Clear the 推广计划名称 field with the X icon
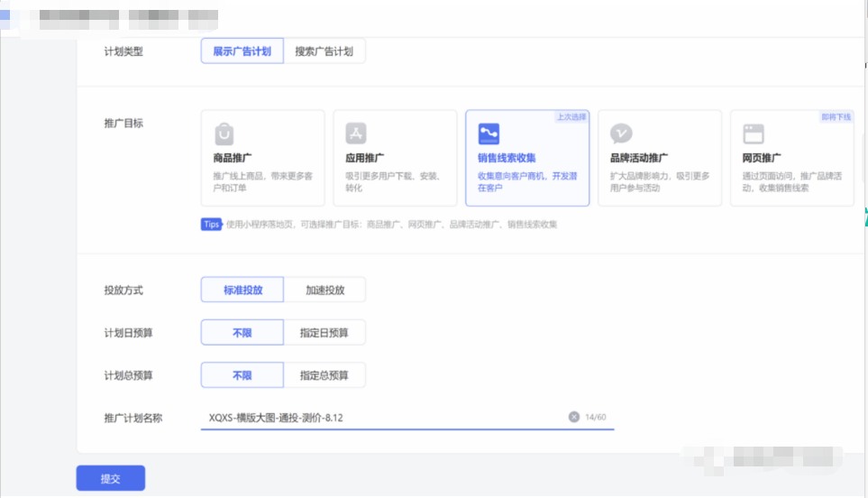868x498 pixels. tap(574, 417)
